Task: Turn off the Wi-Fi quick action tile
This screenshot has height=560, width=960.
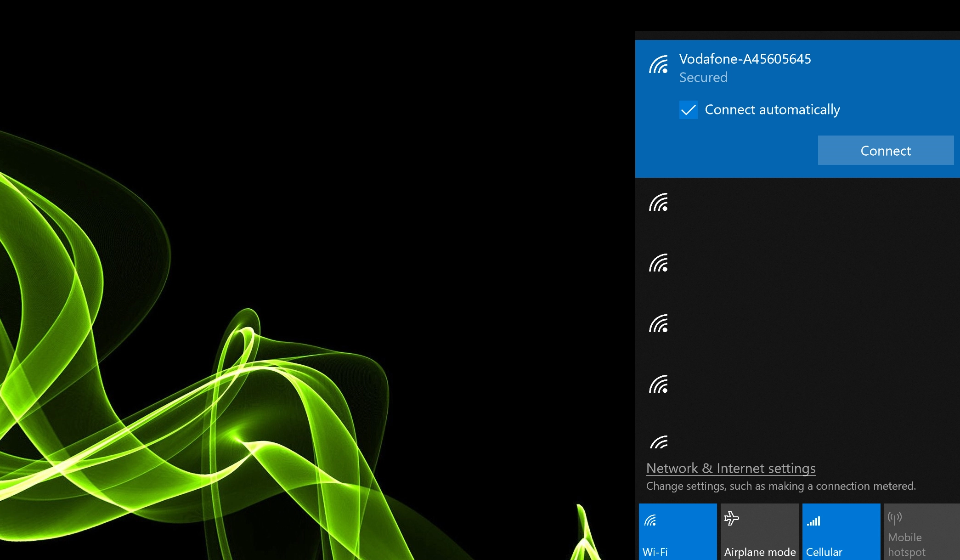Action: pos(678,532)
